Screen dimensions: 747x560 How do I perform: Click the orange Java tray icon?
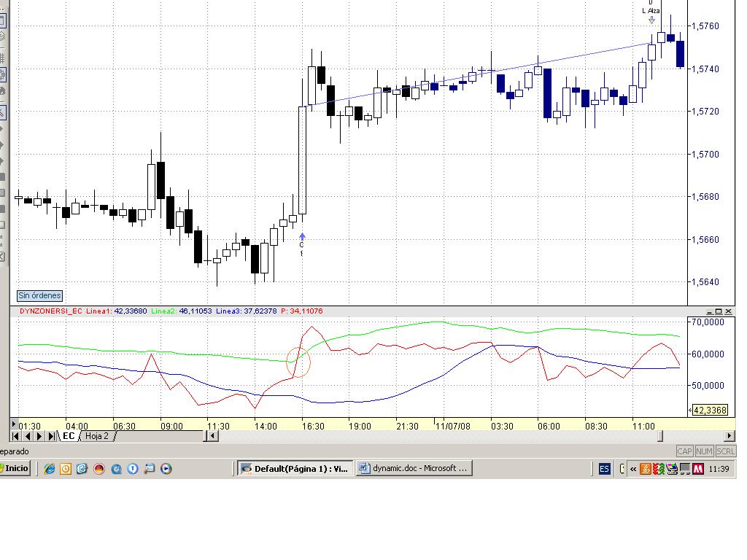646,469
